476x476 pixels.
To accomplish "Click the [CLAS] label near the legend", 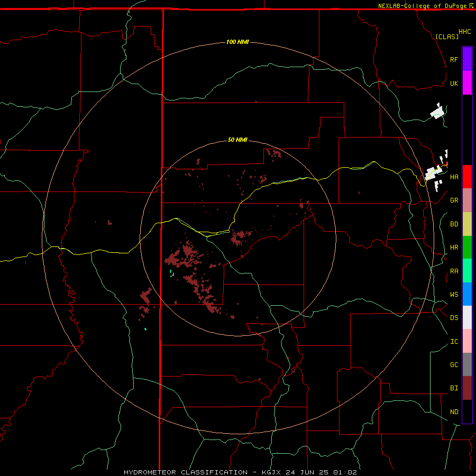I will [447, 36].
